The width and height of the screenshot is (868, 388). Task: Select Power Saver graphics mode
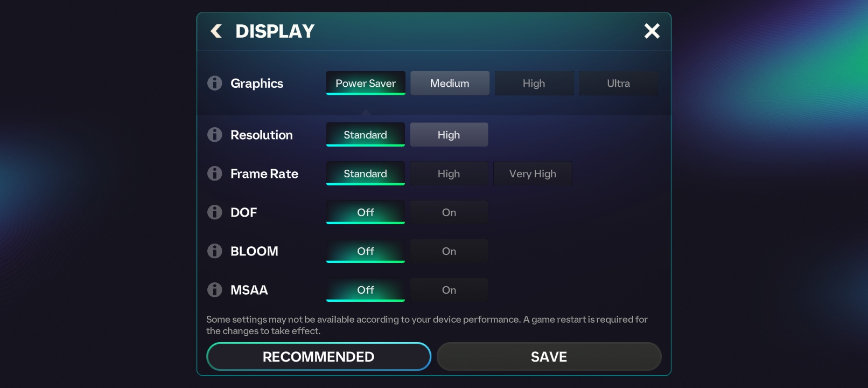[365, 83]
